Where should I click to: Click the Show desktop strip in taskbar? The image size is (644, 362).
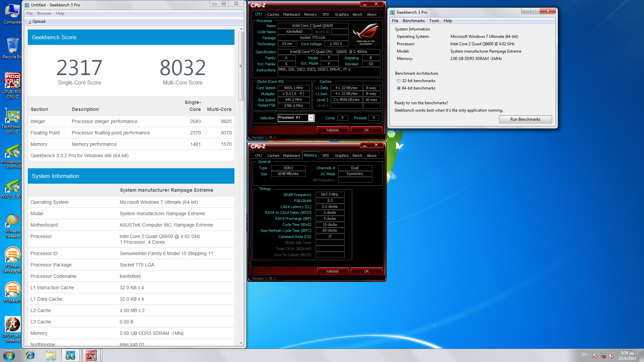tap(642, 355)
